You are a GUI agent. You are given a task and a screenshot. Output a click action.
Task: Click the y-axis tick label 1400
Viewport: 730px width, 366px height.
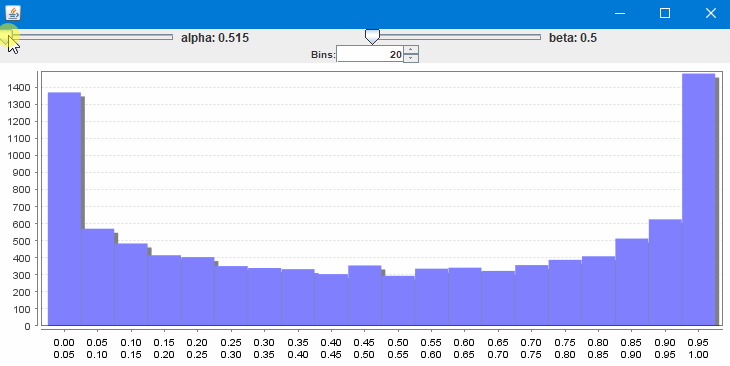(x=19, y=88)
